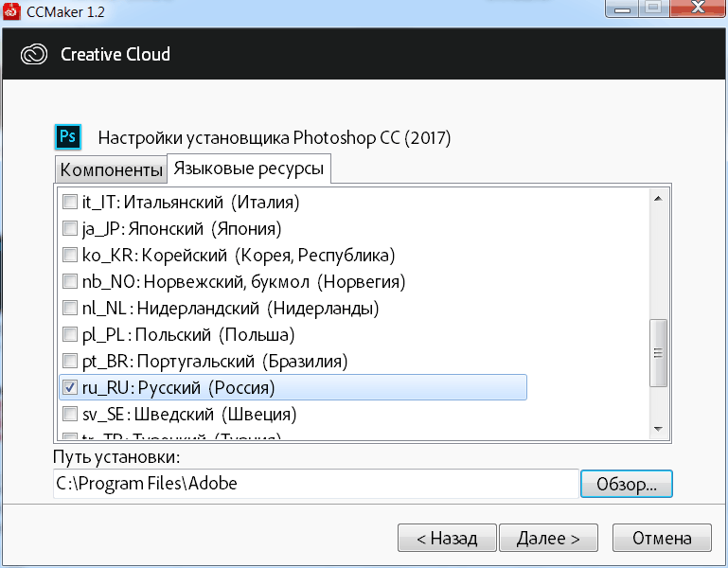Click the language list scroll up arrow

point(658,199)
